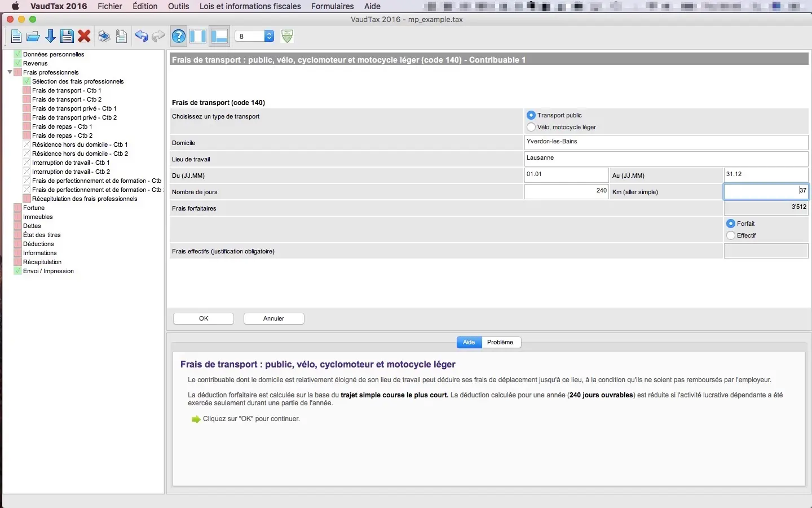Image resolution: width=812 pixels, height=508 pixels.
Task: Click the red X delete icon
Action: (x=85, y=37)
